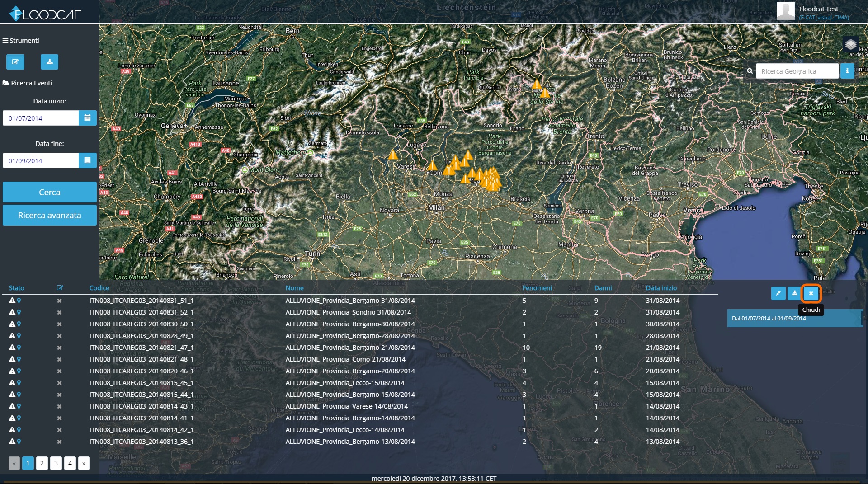The image size is (868, 484).
Task: Click the magnifier icon of geographic search
Action: click(x=750, y=71)
